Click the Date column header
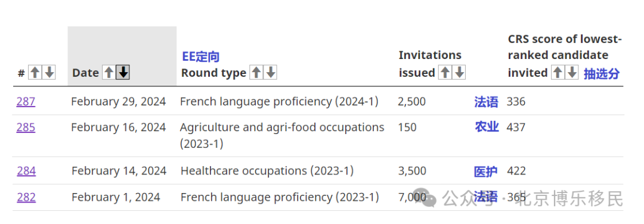Image resolution: width=644 pixels, height=224 pixels. (85, 73)
